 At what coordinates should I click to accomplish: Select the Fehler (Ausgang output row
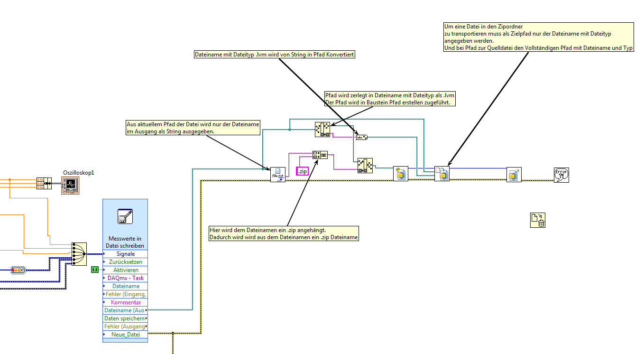coord(125,326)
